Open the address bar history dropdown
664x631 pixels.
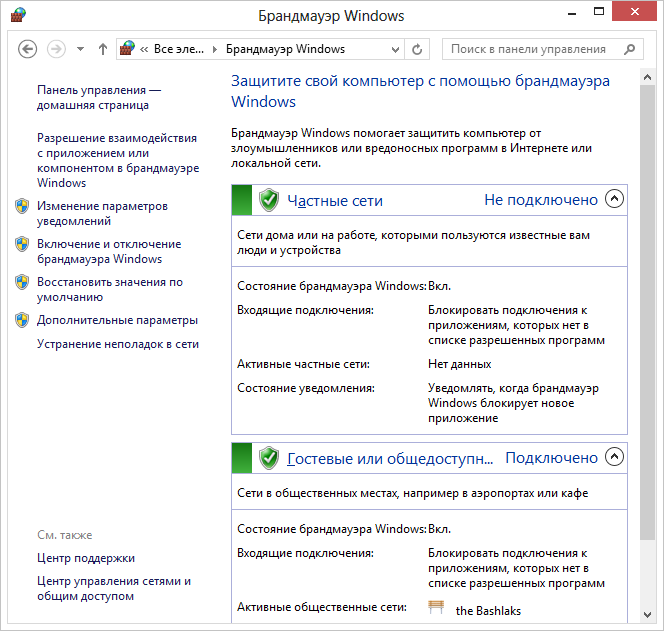click(395, 50)
